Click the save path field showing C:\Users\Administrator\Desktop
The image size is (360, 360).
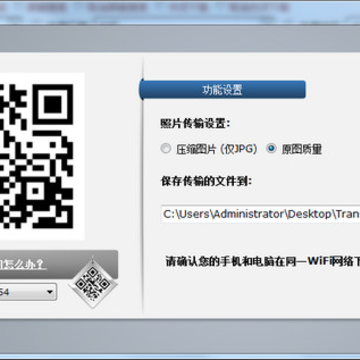[x=260, y=214]
